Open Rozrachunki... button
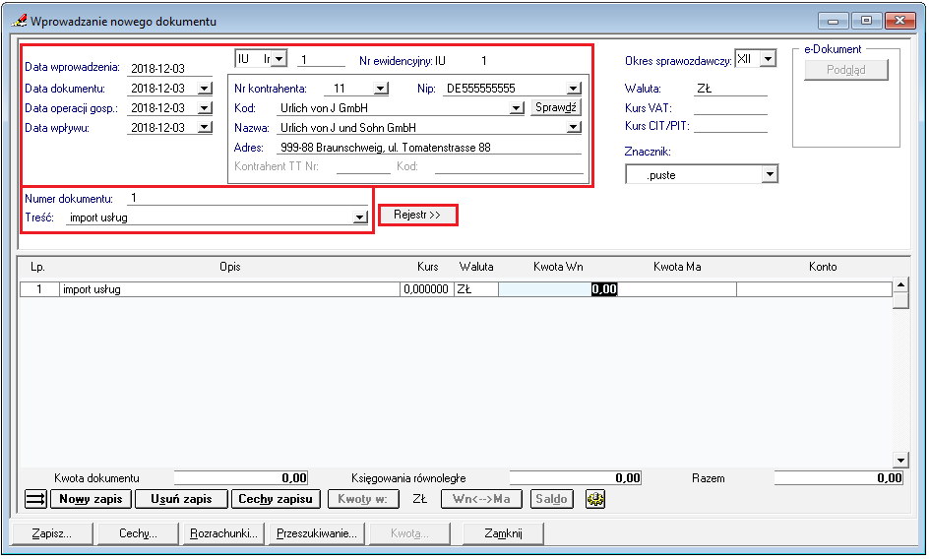 tap(224, 533)
